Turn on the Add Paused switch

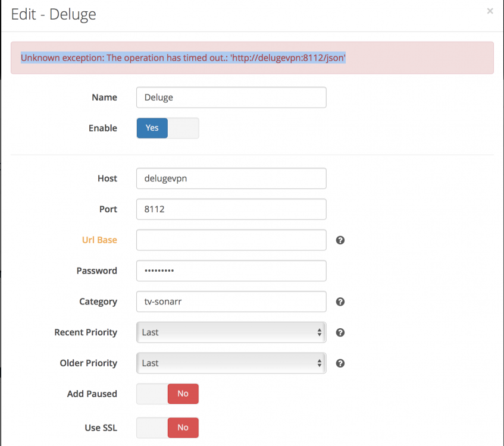[167, 394]
